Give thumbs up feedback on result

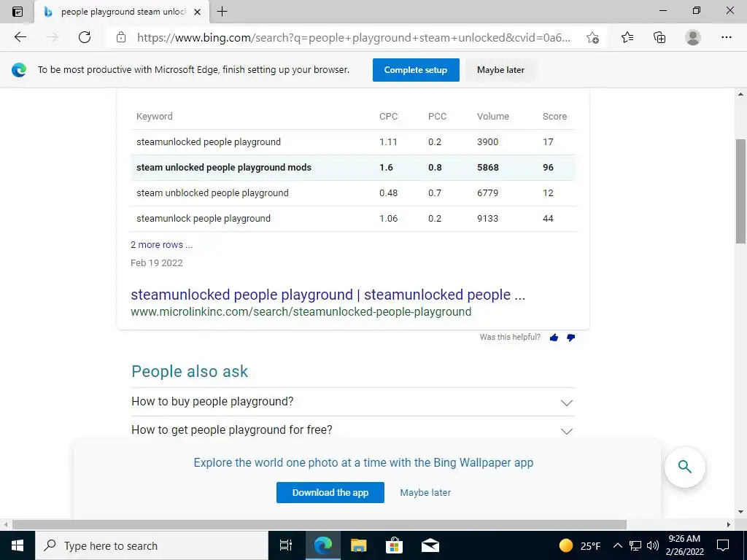pyautogui.click(x=554, y=338)
